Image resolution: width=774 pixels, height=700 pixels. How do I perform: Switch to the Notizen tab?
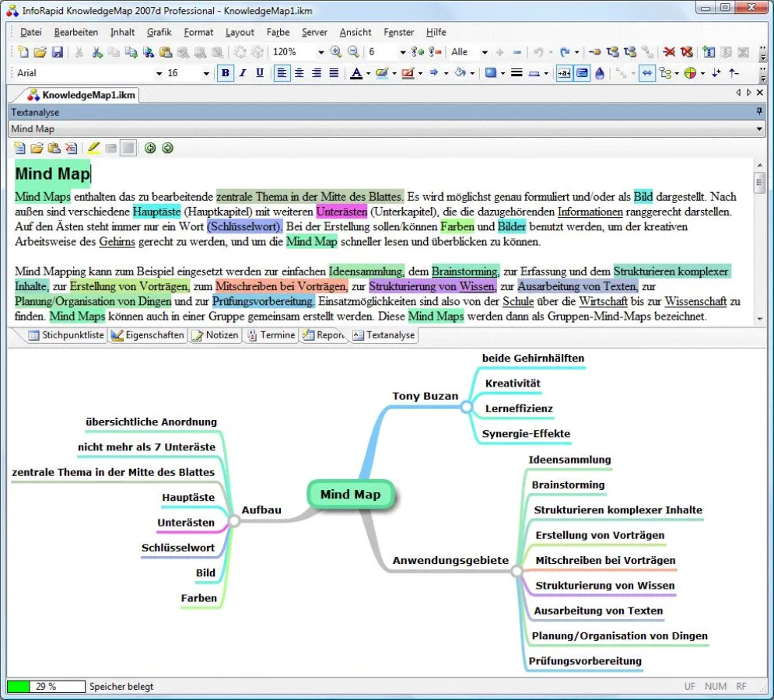point(215,336)
